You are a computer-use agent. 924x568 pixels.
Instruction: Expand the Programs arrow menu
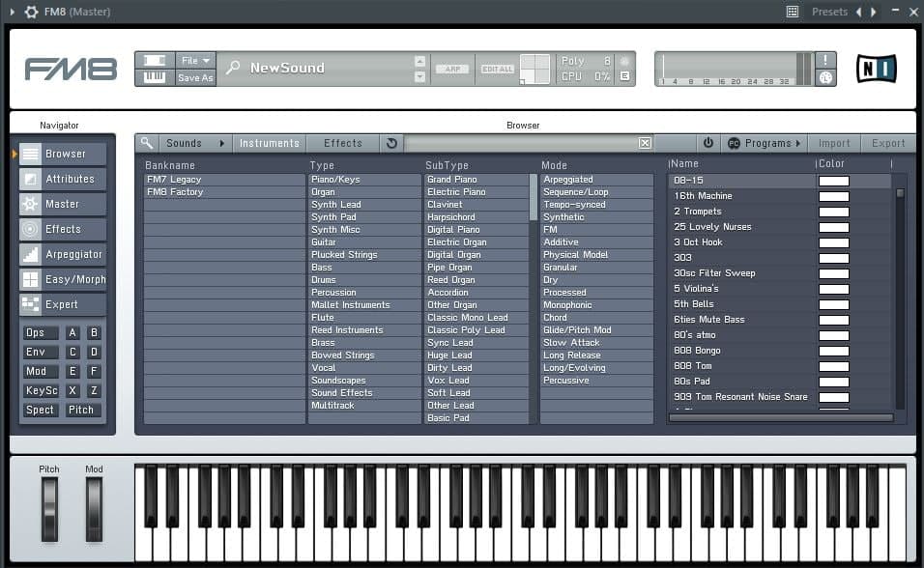pos(798,143)
